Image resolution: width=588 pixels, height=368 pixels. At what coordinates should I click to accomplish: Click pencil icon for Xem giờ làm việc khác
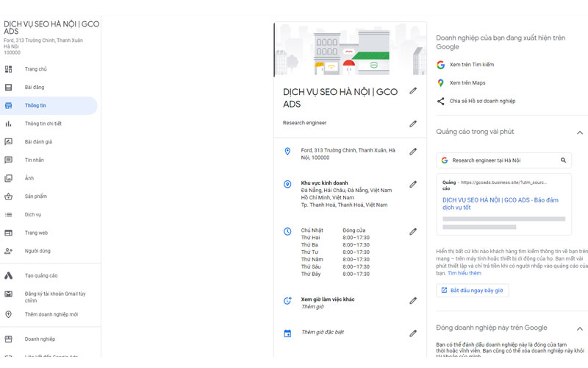click(413, 301)
